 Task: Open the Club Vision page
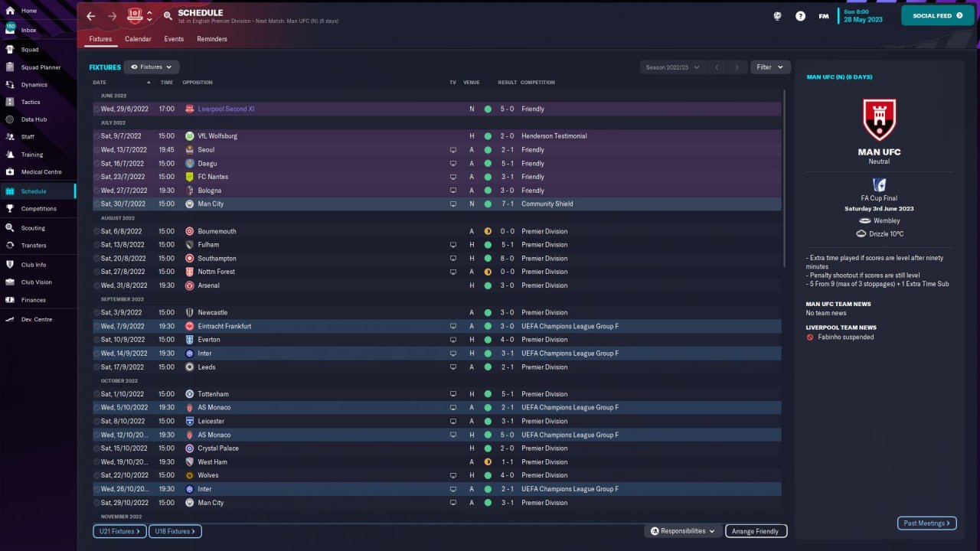(38, 282)
